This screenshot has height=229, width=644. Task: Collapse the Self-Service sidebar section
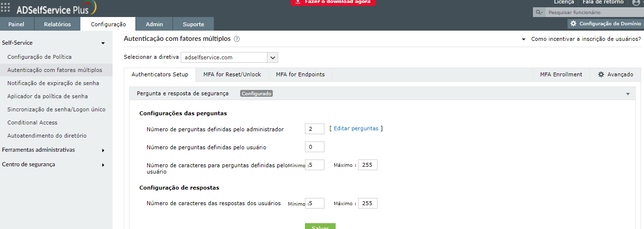coord(103,43)
